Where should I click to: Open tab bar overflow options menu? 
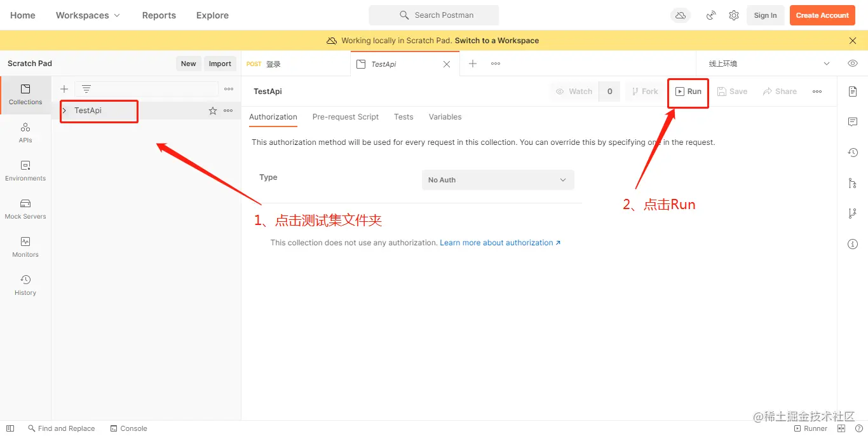496,64
